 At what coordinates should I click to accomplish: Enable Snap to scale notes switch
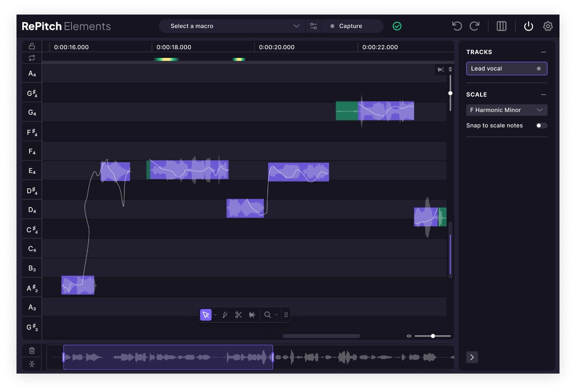coord(541,125)
